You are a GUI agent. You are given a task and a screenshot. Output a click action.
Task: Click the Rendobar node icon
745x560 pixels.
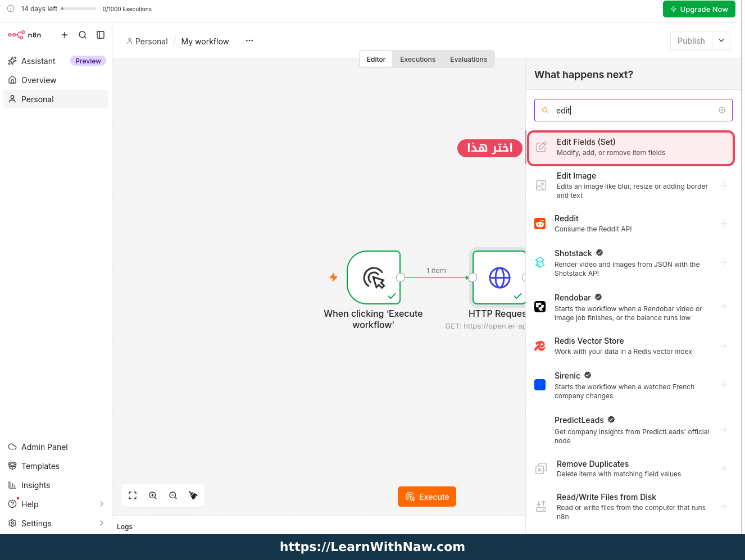coord(540,307)
